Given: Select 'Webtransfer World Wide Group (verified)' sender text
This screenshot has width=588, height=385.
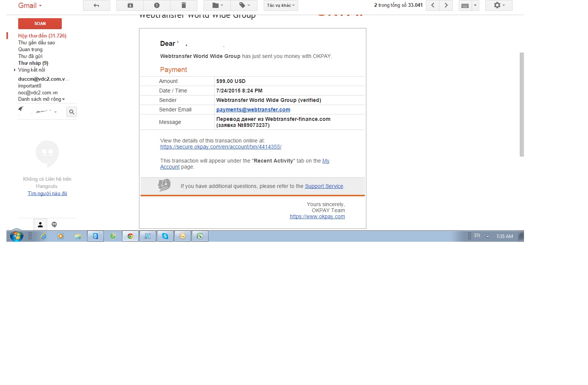Looking at the screenshot, I should tap(269, 100).
